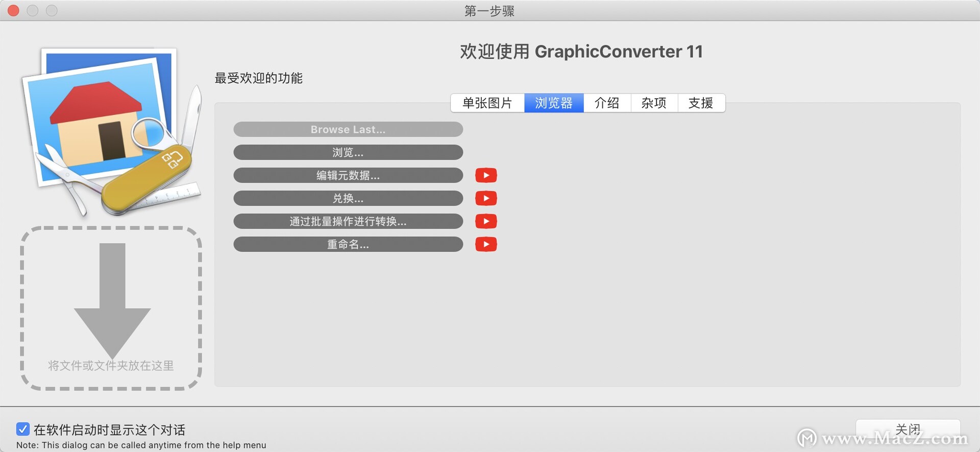The height and width of the screenshot is (452, 980).
Task: Play video tutorial beside 兑换
Action: [x=486, y=198]
